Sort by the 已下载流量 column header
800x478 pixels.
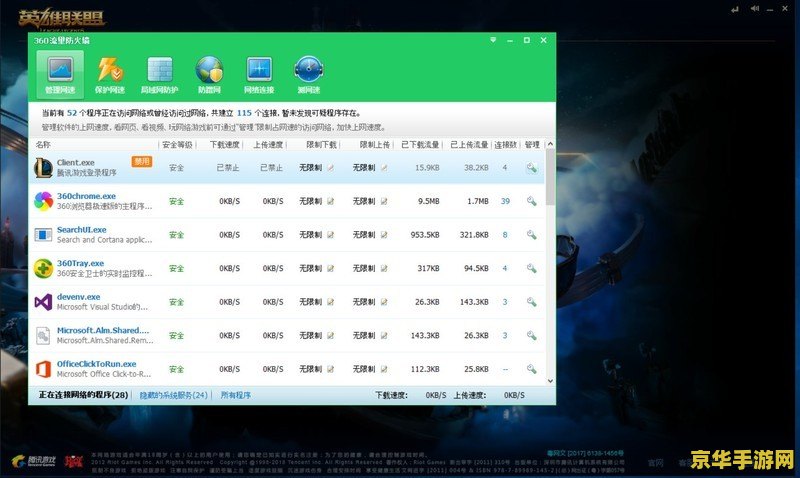click(x=420, y=145)
